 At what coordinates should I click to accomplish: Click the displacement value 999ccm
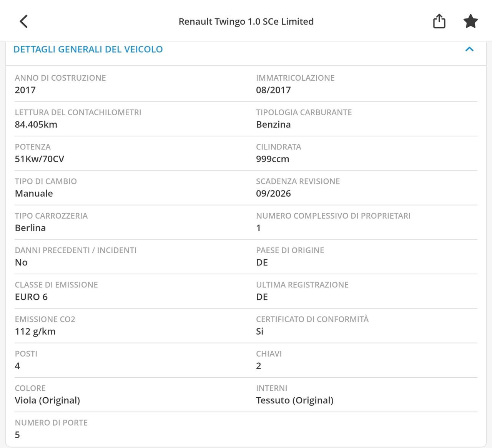point(273,159)
